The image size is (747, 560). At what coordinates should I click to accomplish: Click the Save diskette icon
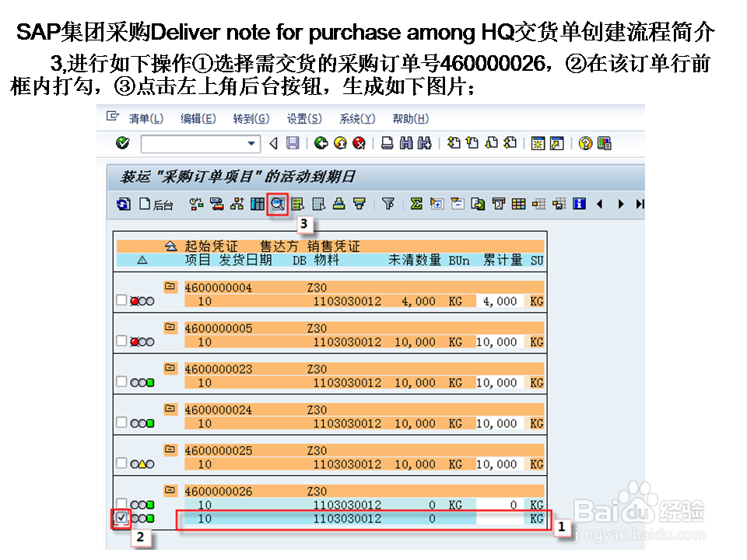click(293, 143)
